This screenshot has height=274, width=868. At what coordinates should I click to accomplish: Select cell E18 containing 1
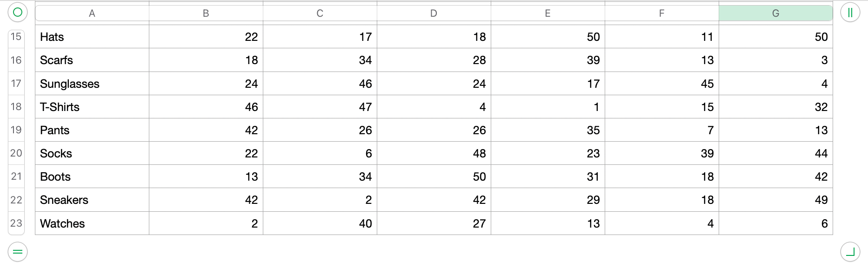[x=548, y=107]
